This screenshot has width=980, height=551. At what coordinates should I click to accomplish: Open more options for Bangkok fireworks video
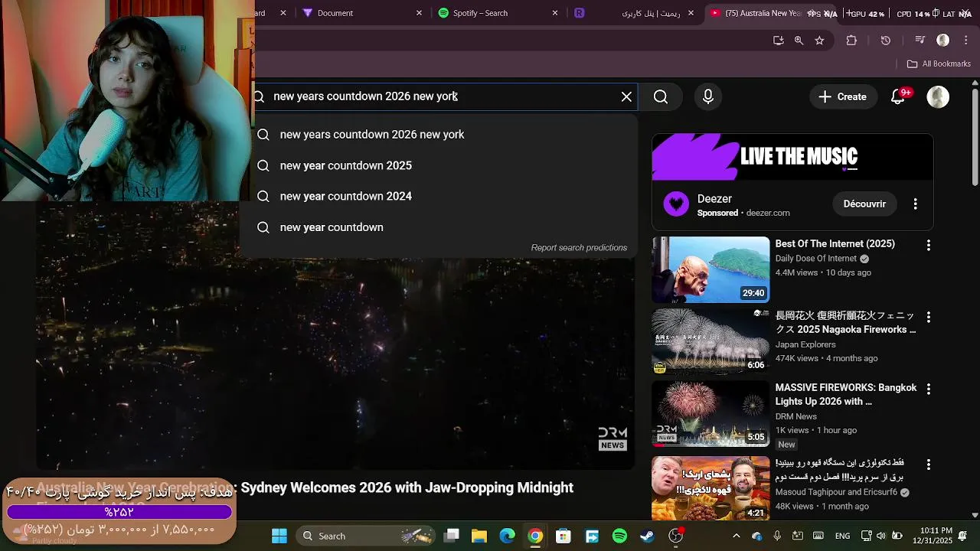(929, 389)
